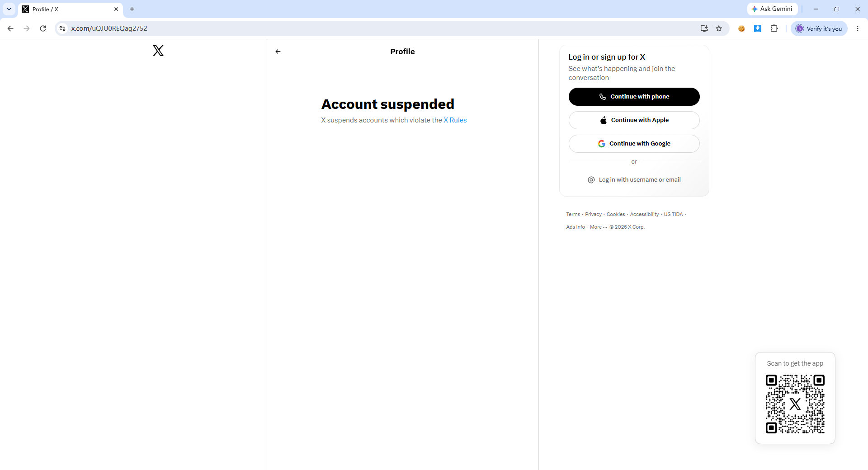Click the install app icon in address bar

704,28
